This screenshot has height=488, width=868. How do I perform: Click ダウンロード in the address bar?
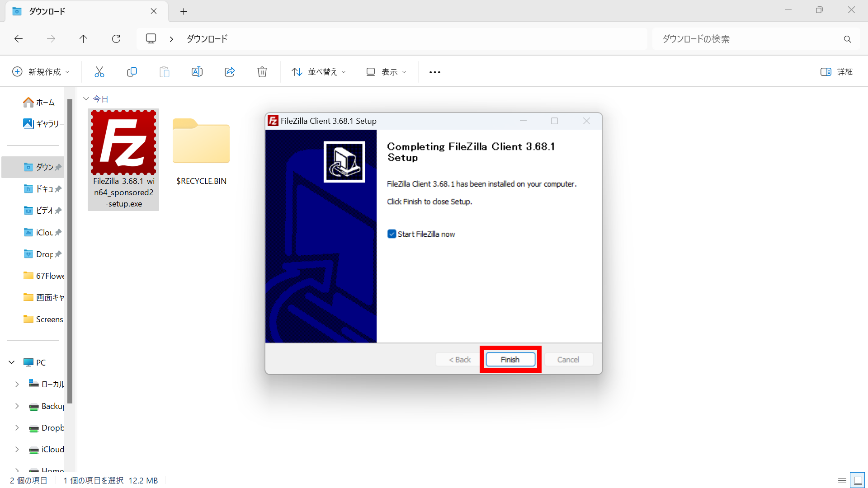pos(208,39)
